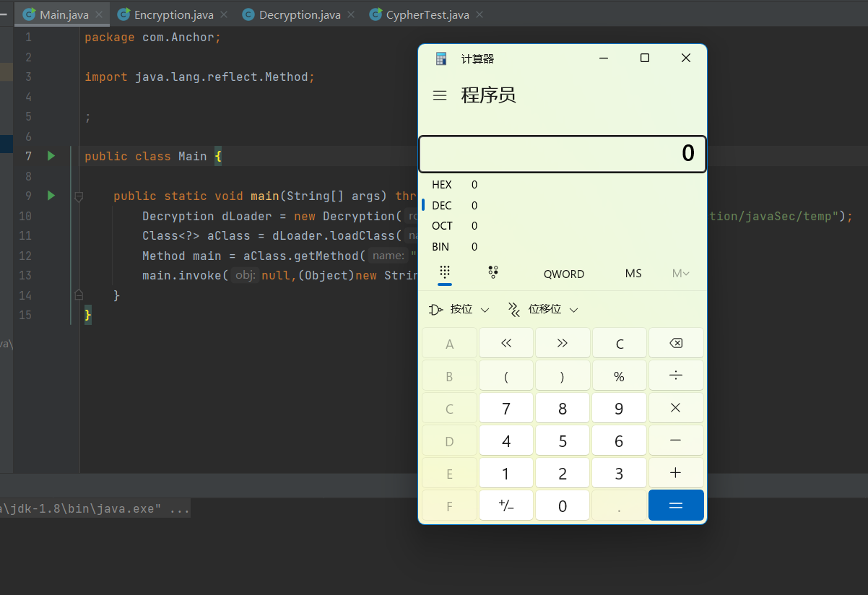Click calculator digit 2
This screenshot has width=868, height=595.
pyautogui.click(x=563, y=473)
